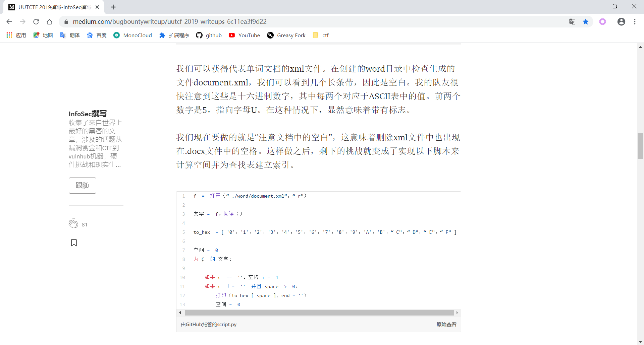The height and width of the screenshot is (345, 644).
Task: Clap for the article
Action: tap(73, 224)
